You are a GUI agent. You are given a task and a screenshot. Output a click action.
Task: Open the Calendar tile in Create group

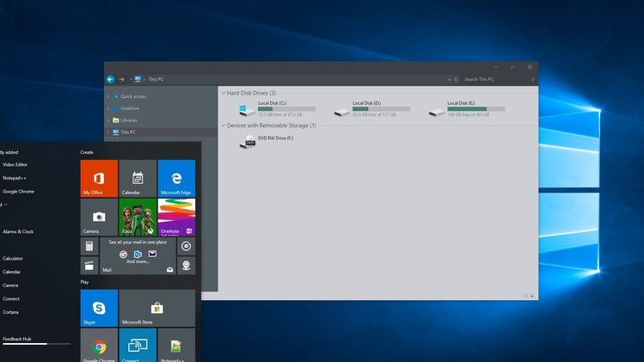point(138,178)
